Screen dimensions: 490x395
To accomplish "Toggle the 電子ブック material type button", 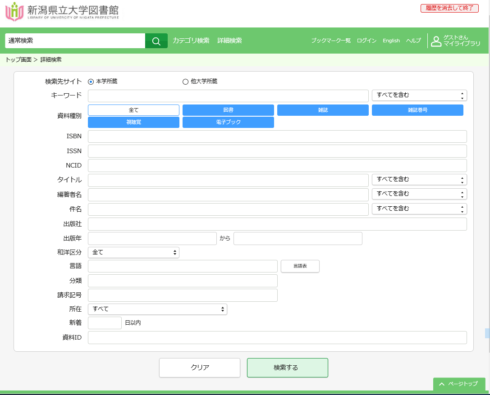I will click(228, 122).
